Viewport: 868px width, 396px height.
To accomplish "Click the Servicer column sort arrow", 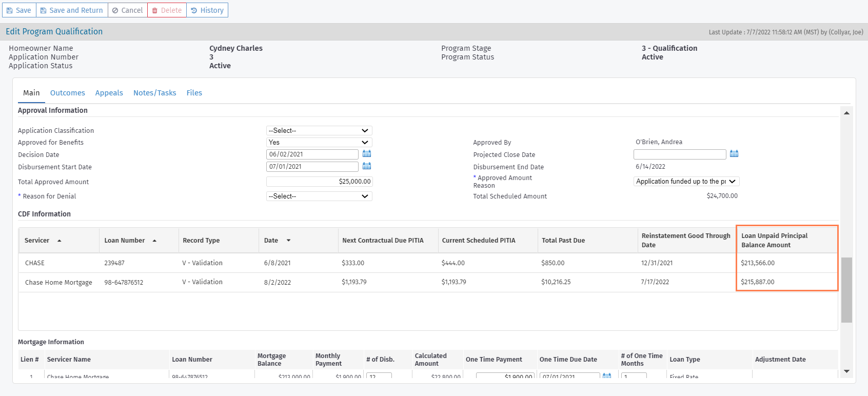I will point(60,241).
